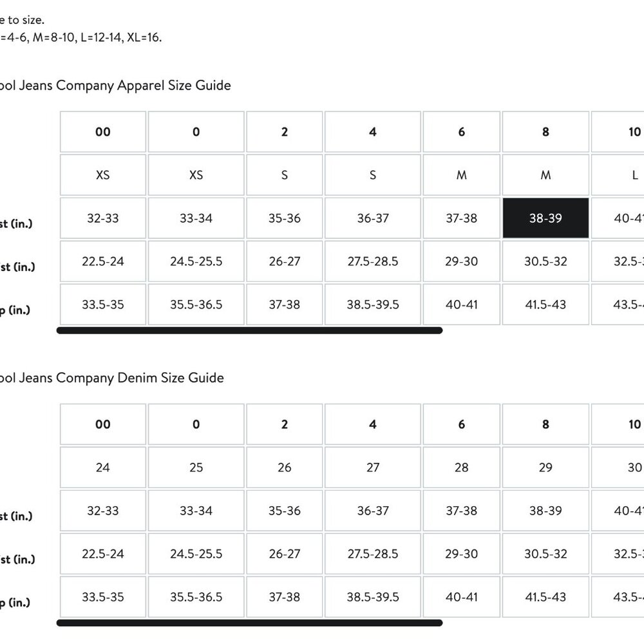Select apparel size 8 column header
This screenshot has width=644, height=644.
pyautogui.click(x=545, y=132)
